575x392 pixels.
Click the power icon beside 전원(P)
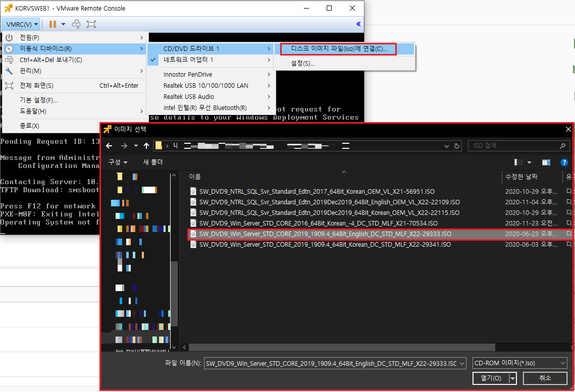9,37
